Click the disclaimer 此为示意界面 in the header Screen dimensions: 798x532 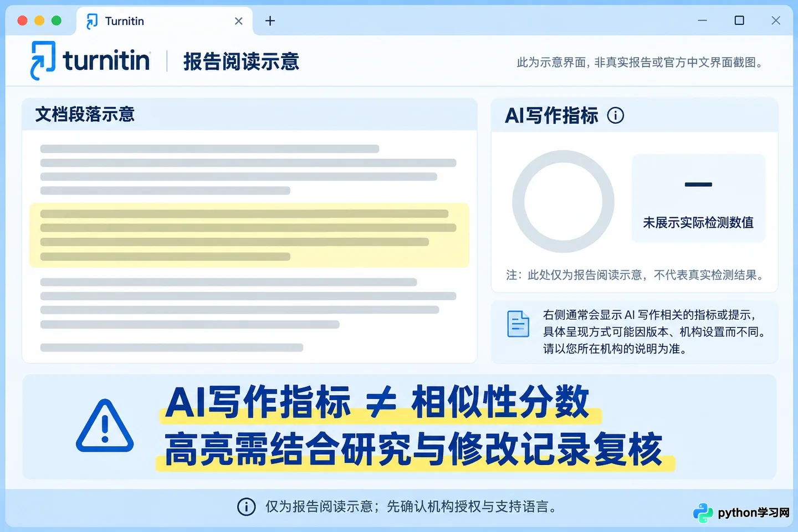(x=641, y=63)
